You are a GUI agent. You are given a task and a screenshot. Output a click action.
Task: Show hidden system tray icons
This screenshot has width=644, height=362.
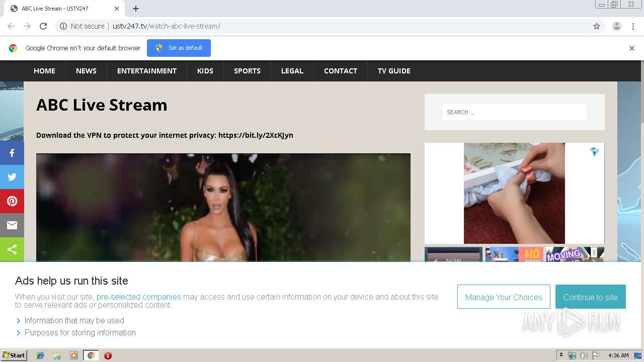tap(561, 355)
